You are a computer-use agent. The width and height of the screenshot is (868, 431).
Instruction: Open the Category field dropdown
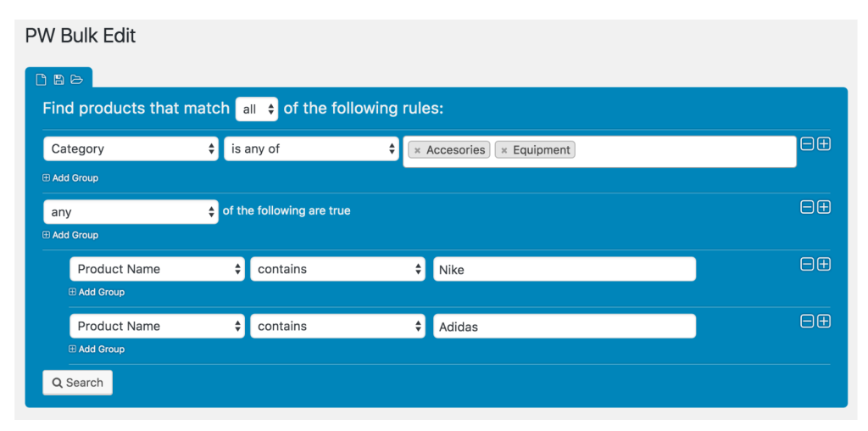[x=131, y=149]
